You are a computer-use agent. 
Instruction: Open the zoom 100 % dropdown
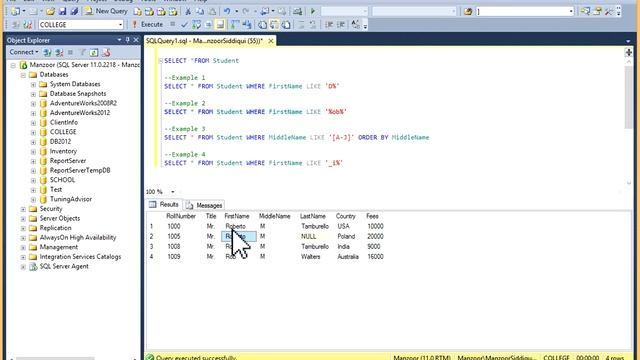click(x=173, y=192)
